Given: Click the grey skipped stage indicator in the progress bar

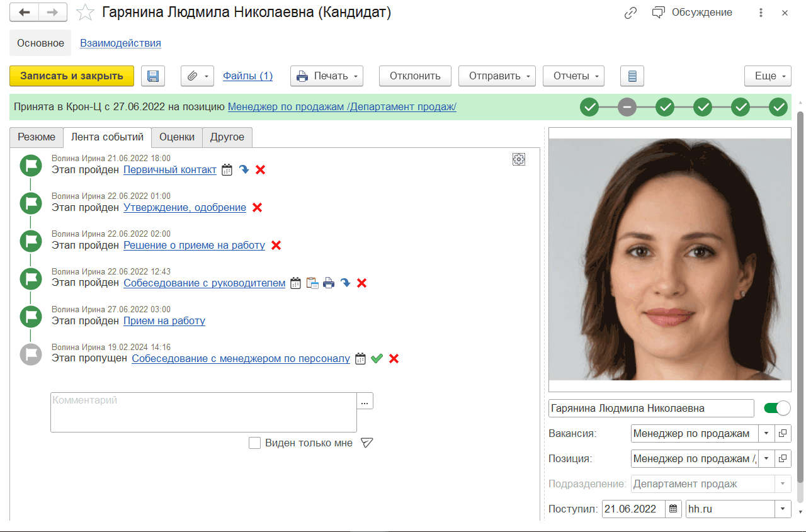Looking at the screenshot, I should [627, 107].
